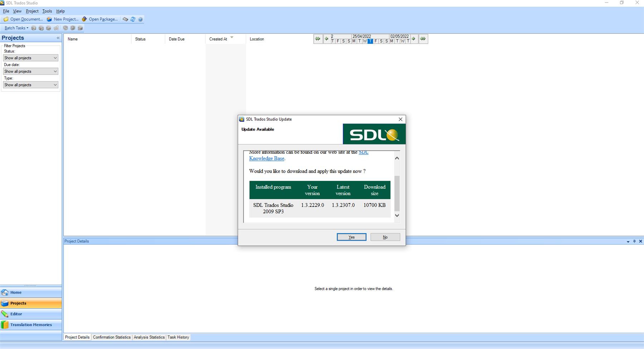Open the Tools menu
The height and width of the screenshot is (349, 644).
(47, 11)
